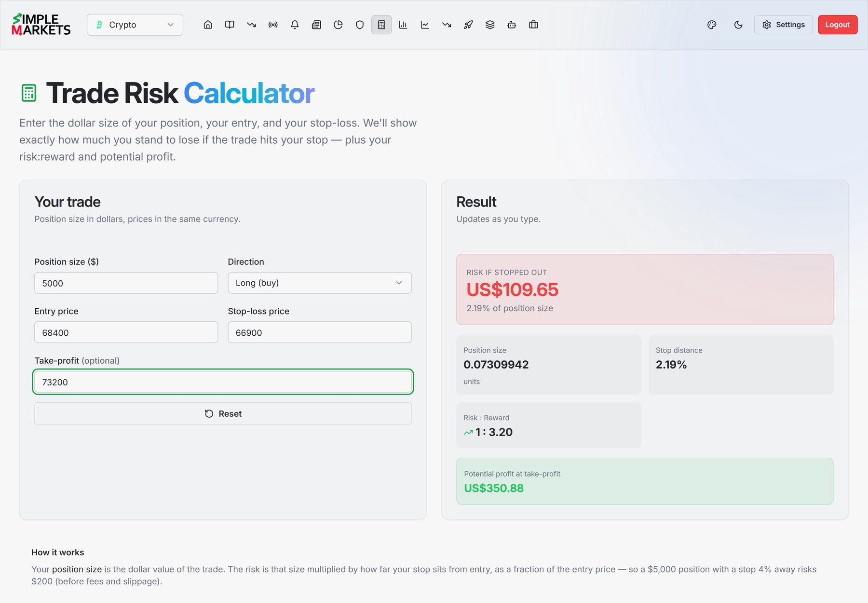
Task: Click the US$350.88 potential profit value
Action: pos(494,488)
